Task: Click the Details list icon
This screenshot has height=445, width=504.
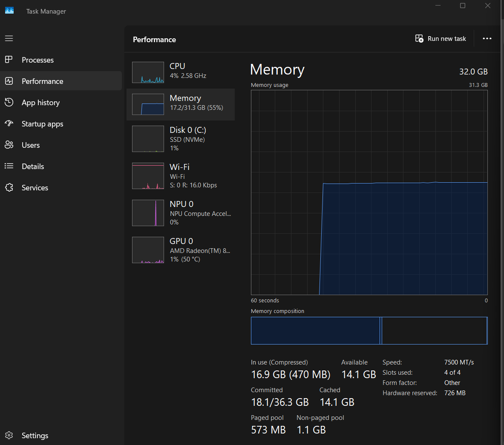Action: 9,166
